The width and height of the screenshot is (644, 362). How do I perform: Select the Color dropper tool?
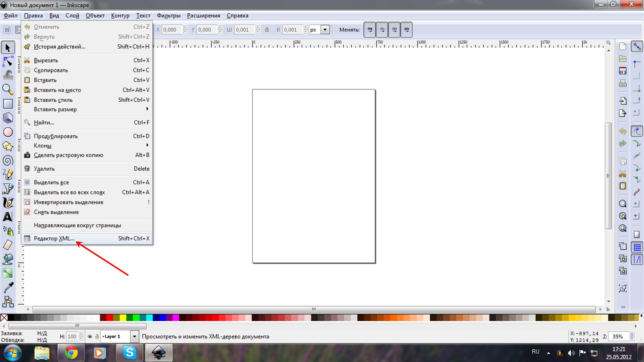click(x=8, y=287)
